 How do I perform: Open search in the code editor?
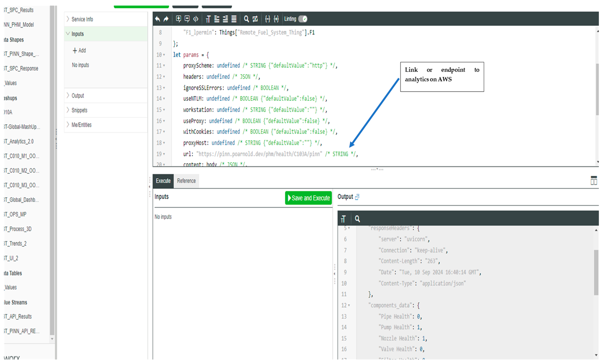247,19
